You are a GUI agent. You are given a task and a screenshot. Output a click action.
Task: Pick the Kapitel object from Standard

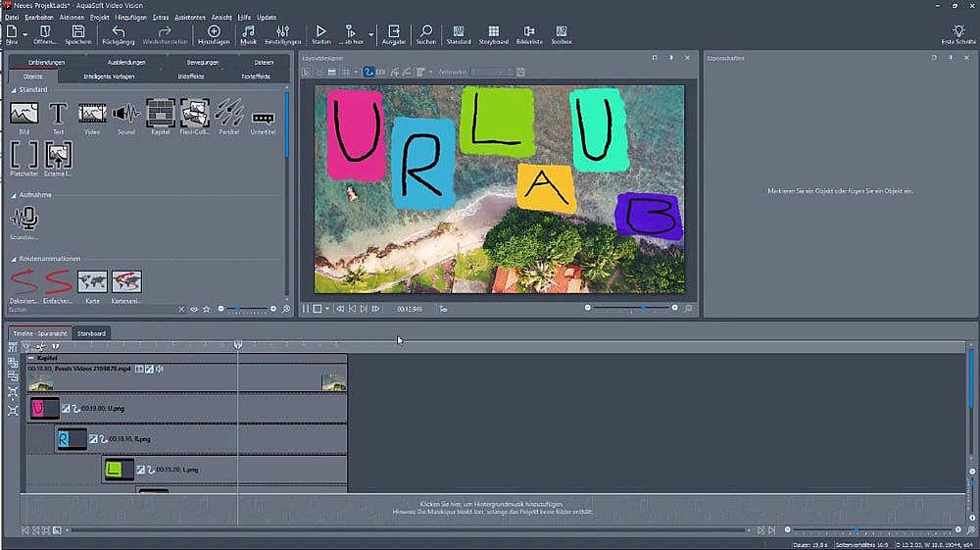161,114
